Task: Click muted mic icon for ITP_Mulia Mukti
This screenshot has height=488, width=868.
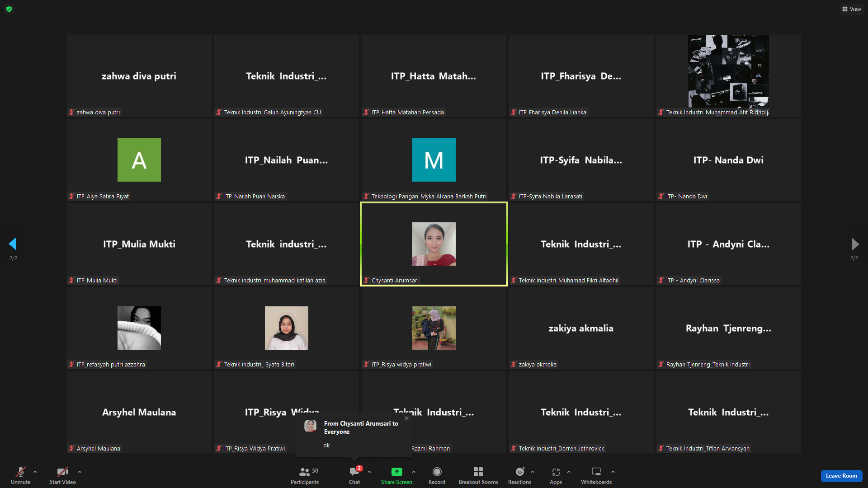Action: [x=71, y=280]
